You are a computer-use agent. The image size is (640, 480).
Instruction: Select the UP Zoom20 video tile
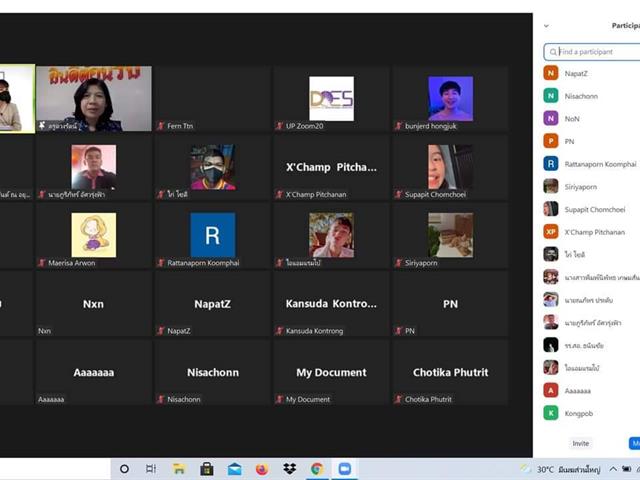coord(331,98)
